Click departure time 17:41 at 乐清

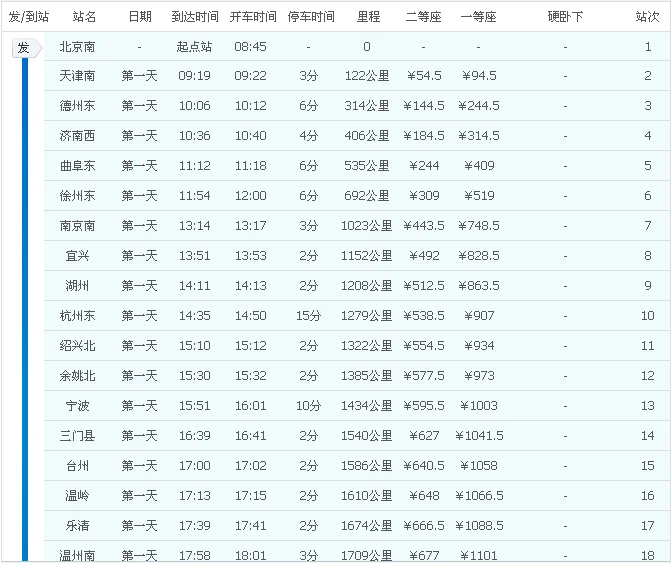(250, 526)
